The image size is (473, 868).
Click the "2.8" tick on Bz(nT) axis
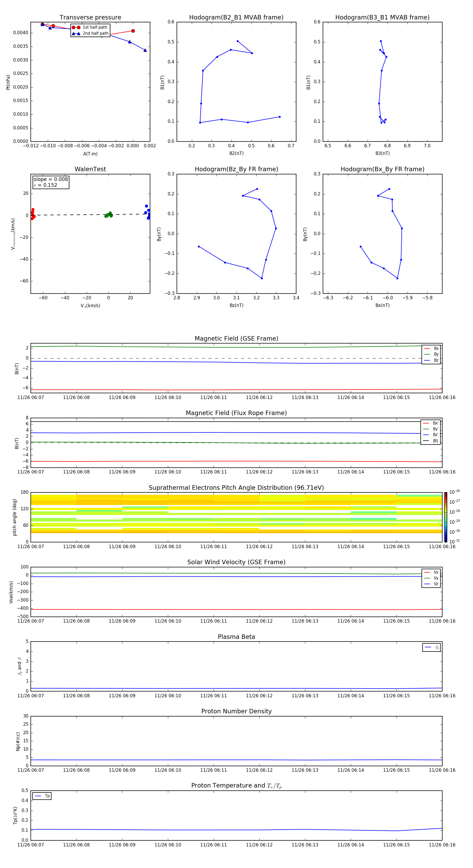point(177,298)
